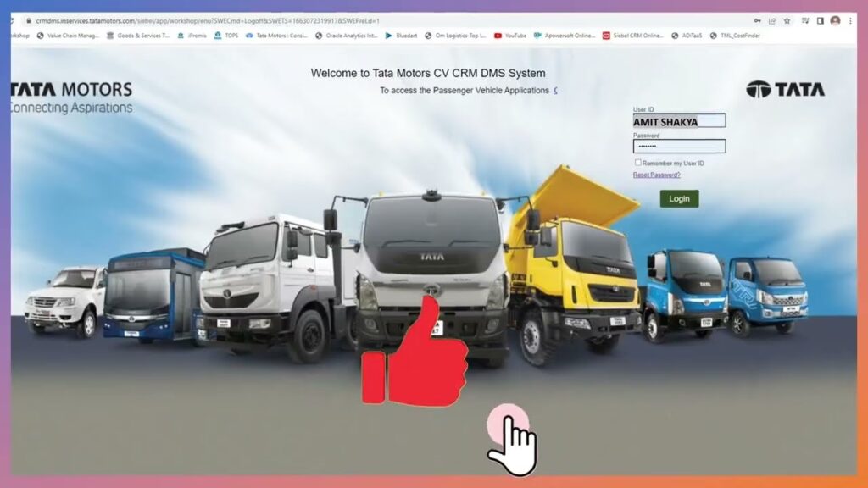868x488 pixels.
Task: Bookmark this page with the star icon
Action: coord(787,20)
